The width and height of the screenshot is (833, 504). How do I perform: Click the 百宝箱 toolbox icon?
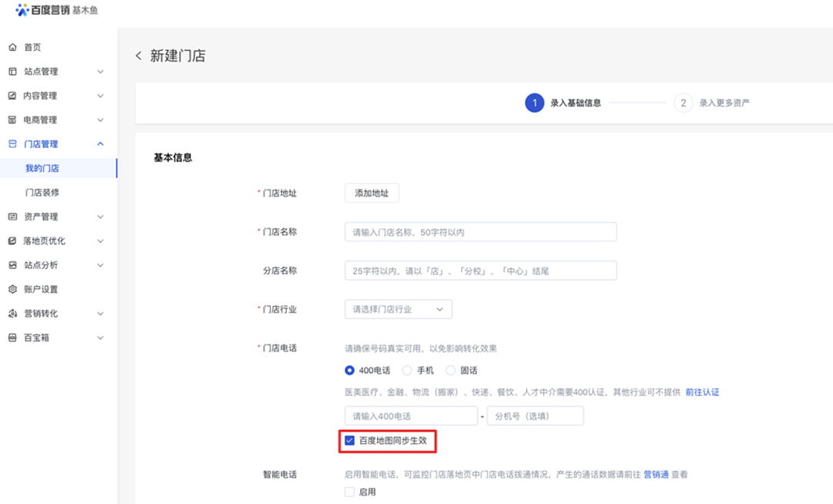tap(12, 338)
